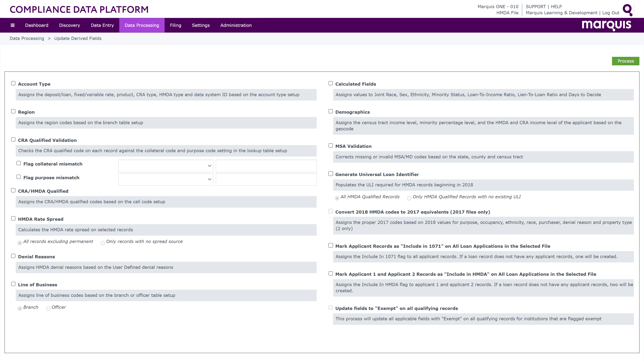Choose Only records with no spread source
Screen dimensions: 644x362
coord(103,243)
